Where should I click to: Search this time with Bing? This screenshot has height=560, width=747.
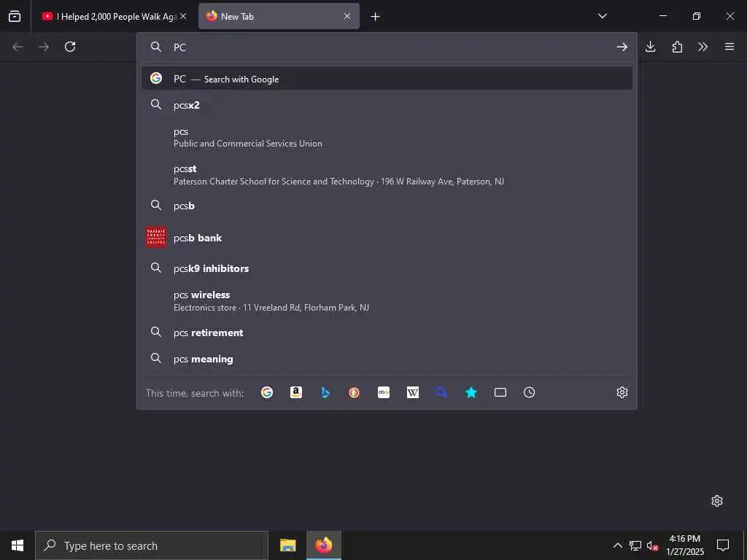[x=325, y=392]
